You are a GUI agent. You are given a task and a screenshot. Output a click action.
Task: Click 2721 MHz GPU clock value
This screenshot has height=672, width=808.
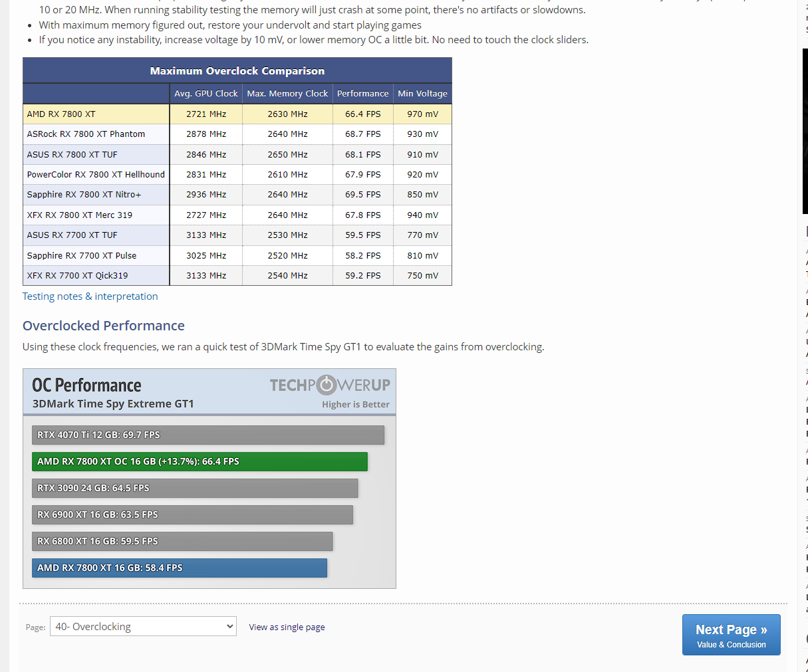(x=206, y=114)
